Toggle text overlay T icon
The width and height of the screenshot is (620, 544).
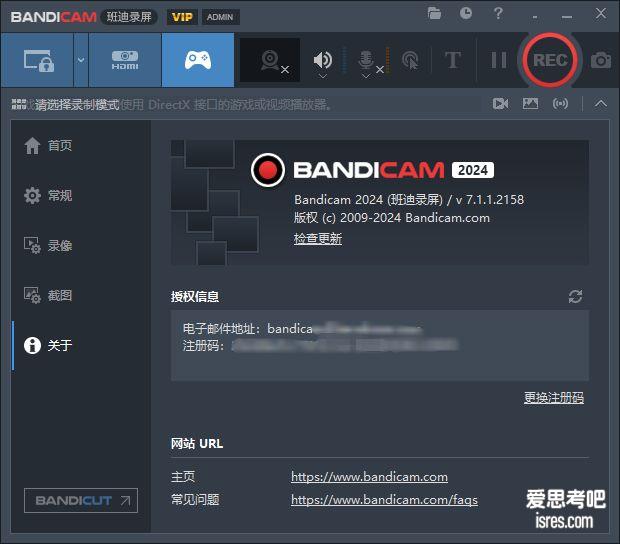452,60
